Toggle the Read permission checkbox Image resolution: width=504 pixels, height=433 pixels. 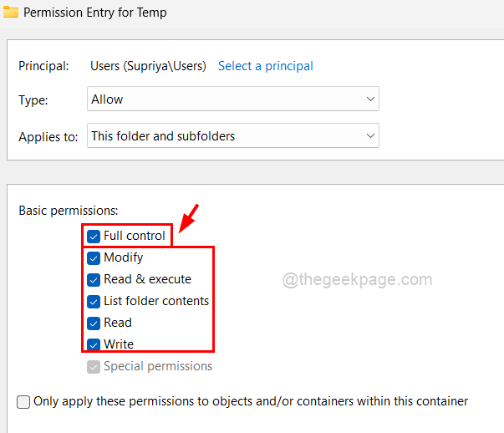coord(94,323)
